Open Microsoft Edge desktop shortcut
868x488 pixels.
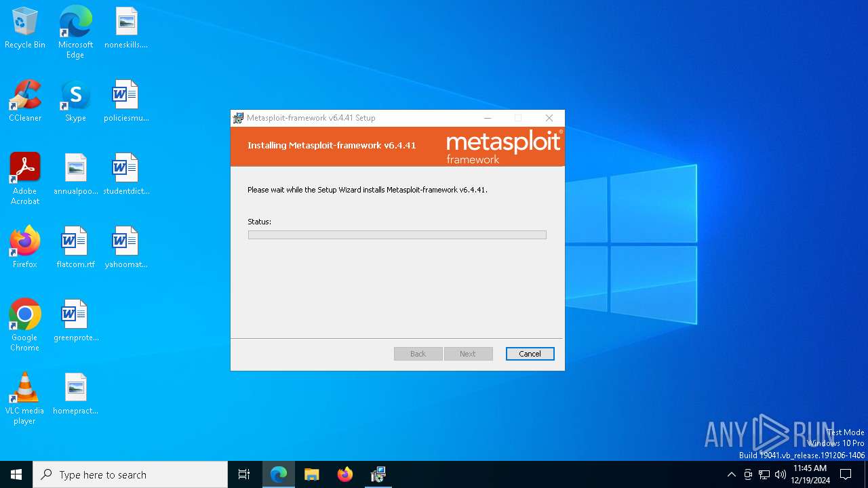[x=75, y=33]
